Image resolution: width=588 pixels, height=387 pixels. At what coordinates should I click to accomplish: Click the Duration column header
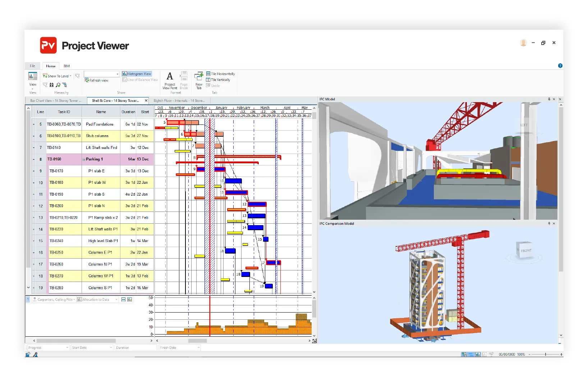point(128,112)
